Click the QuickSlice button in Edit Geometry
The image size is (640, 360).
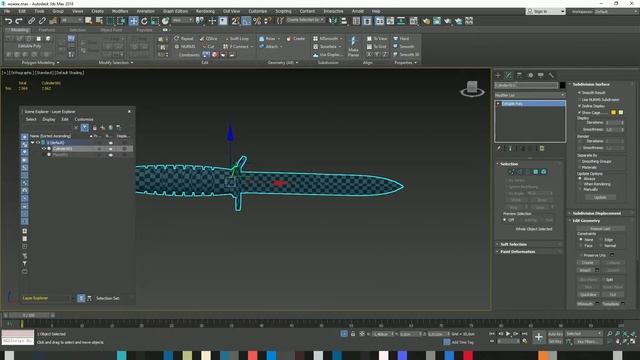tap(588, 294)
